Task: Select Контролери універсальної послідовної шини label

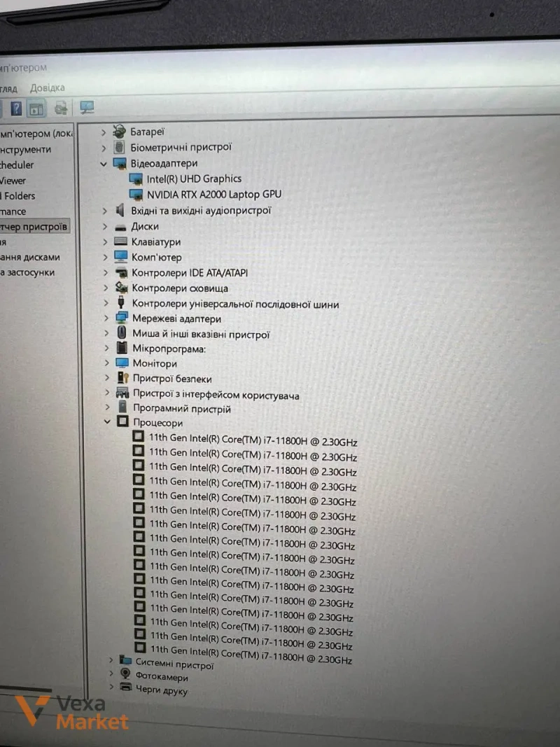Action: tap(235, 304)
